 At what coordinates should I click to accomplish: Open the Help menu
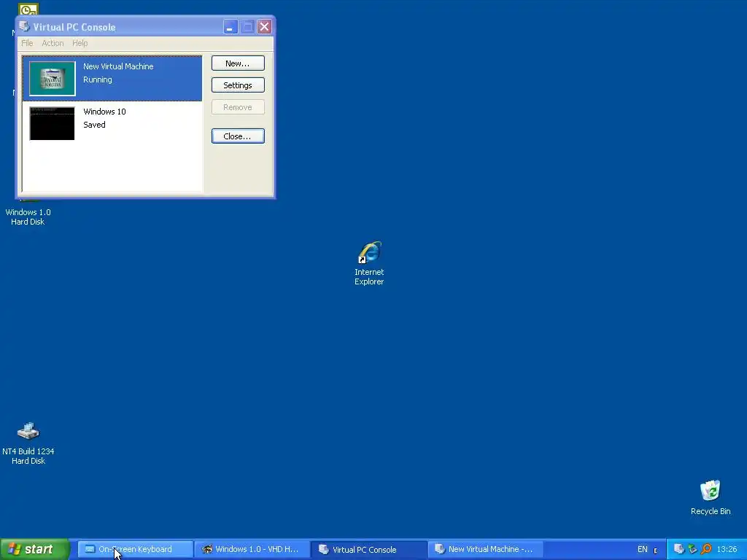80,43
